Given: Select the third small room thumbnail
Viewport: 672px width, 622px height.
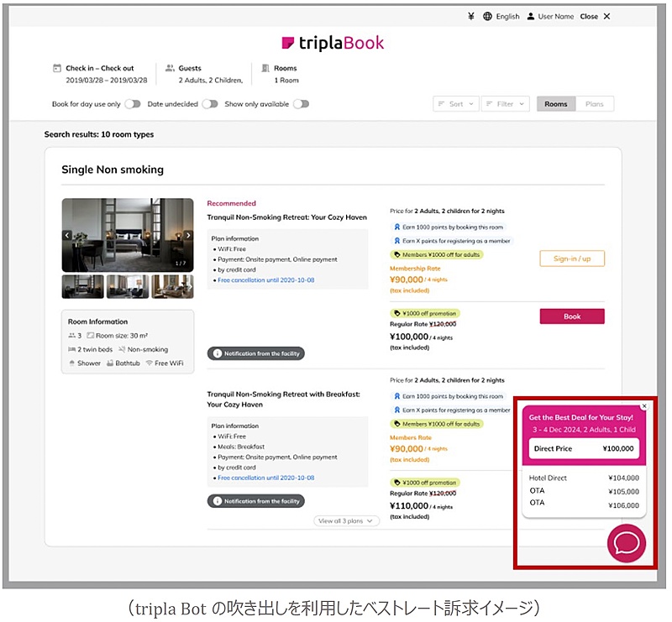Looking at the screenshot, I should click(172, 286).
